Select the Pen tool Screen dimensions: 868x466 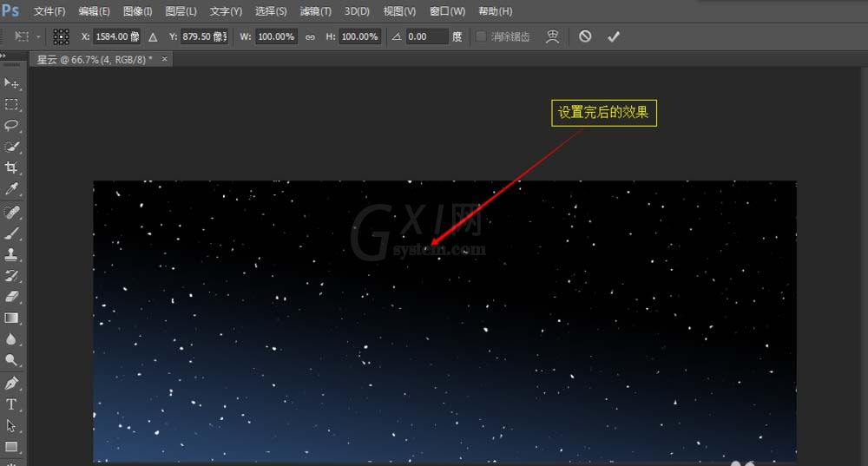click(x=11, y=383)
